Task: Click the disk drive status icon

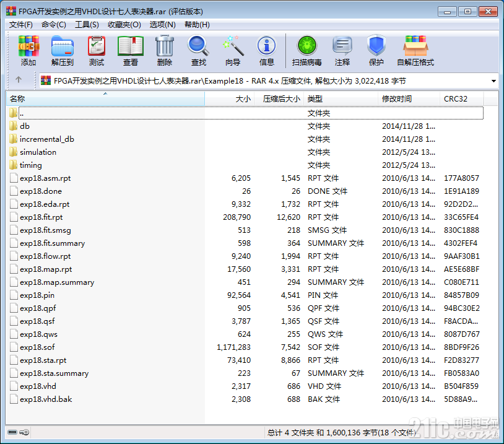Action: [12, 432]
